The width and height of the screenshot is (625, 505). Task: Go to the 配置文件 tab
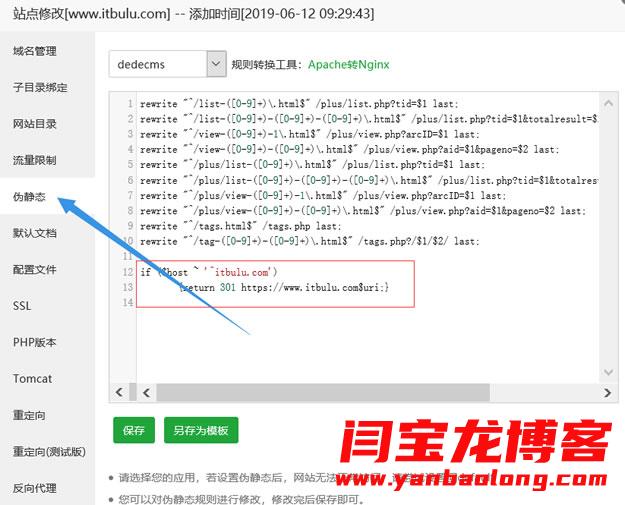pos(34,269)
